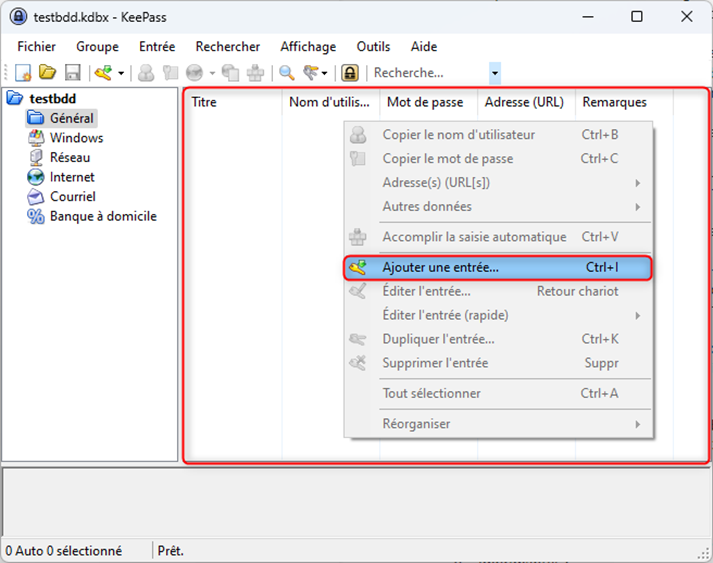Viewport: 713px width, 563px height.
Task: Click the Find magnifier toolbar icon
Action: click(286, 73)
